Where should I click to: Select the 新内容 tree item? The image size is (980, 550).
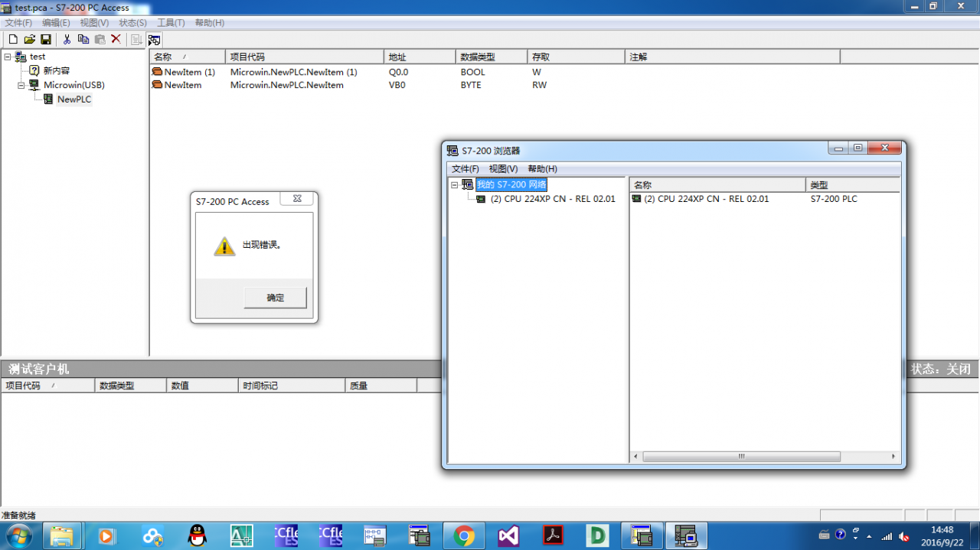point(56,70)
